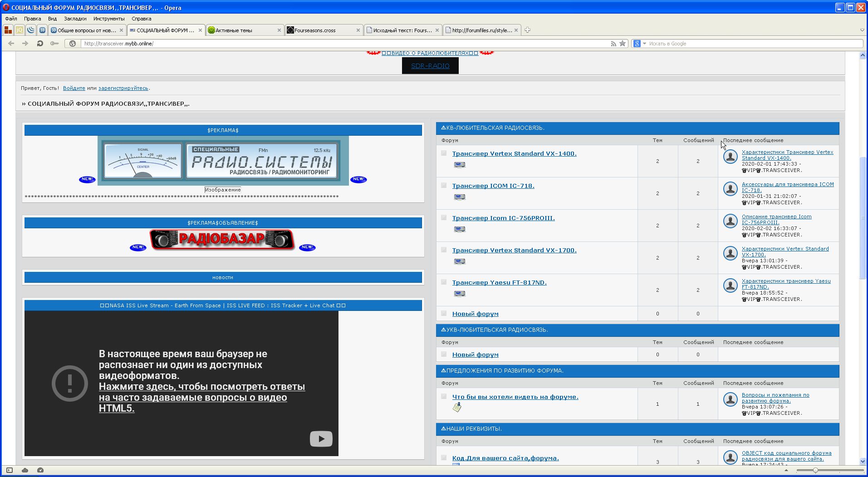Screen dimensions: 868x477
Task: Switch to the Активные темы tab
Action: click(x=245, y=30)
